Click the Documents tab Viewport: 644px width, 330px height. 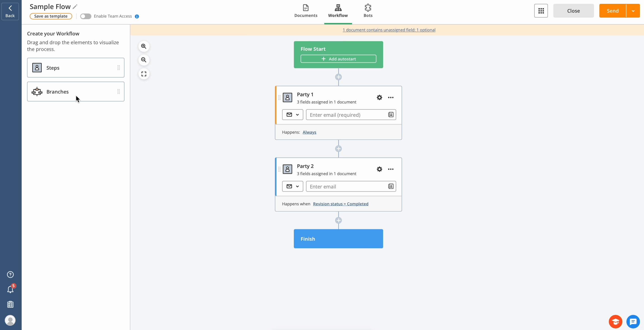[x=306, y=11]
